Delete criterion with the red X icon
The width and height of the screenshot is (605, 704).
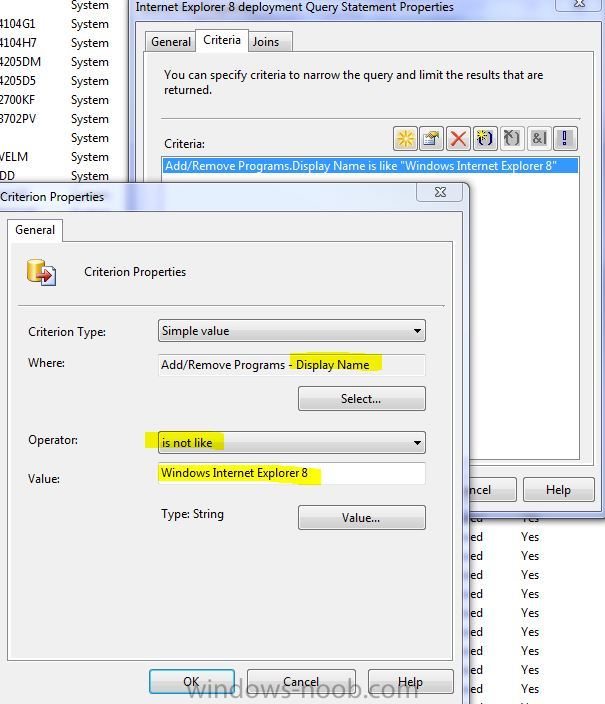pyautogui.click(x=458, y=138)
